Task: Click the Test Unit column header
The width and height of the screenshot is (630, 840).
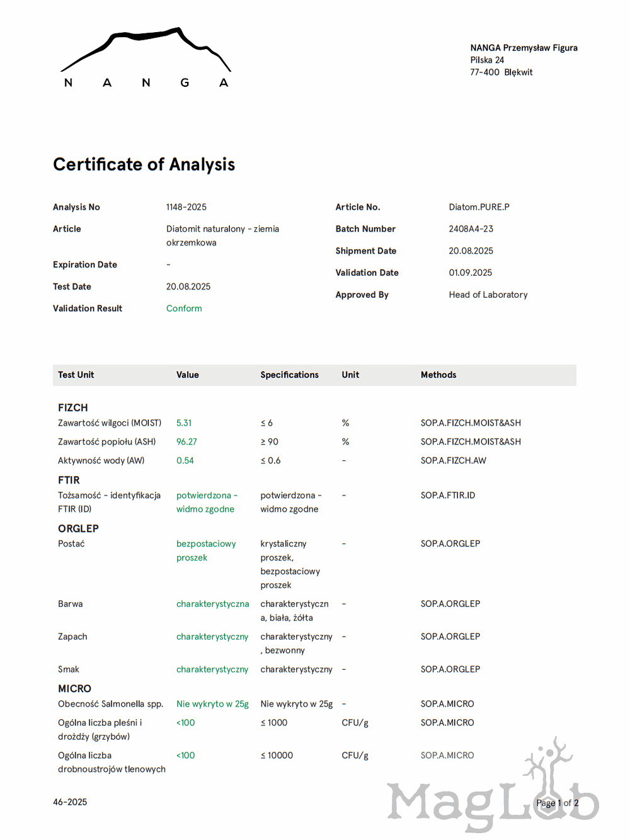Action: [x=76, y=375]
